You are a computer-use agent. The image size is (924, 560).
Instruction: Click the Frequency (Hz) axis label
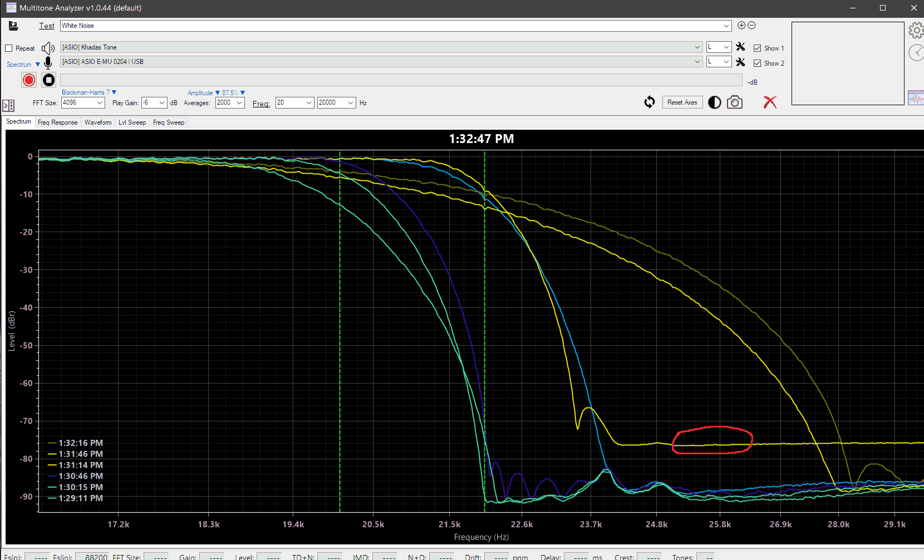481,537
